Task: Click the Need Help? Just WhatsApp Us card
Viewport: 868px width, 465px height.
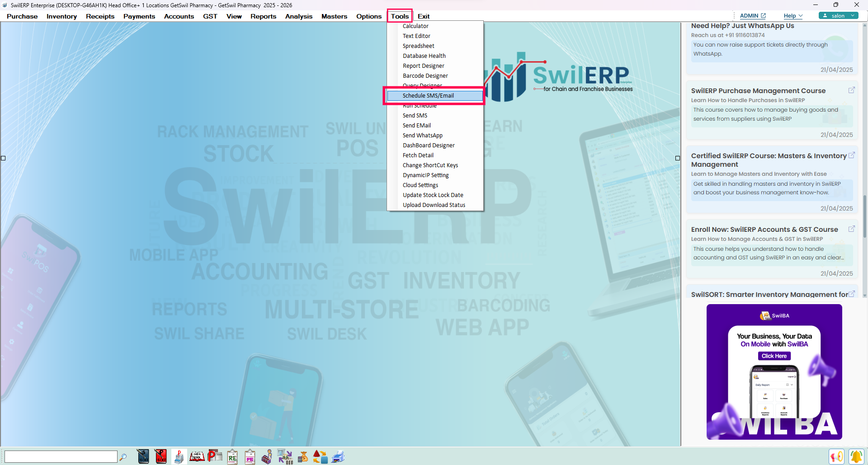Action: pyautogui.click(x=772, y=48)
